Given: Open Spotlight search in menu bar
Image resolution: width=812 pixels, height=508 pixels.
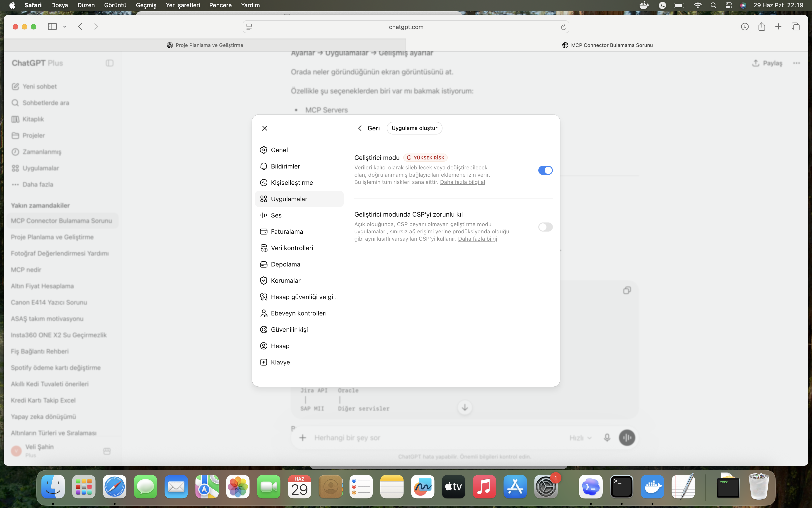Looking at the screenshot, I should point(713,5).
